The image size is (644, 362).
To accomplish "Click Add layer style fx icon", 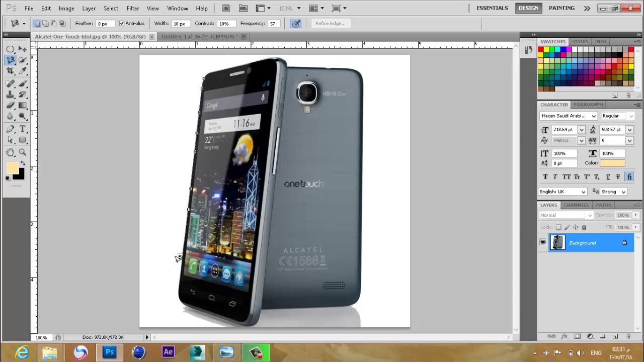I will [564, 336].
